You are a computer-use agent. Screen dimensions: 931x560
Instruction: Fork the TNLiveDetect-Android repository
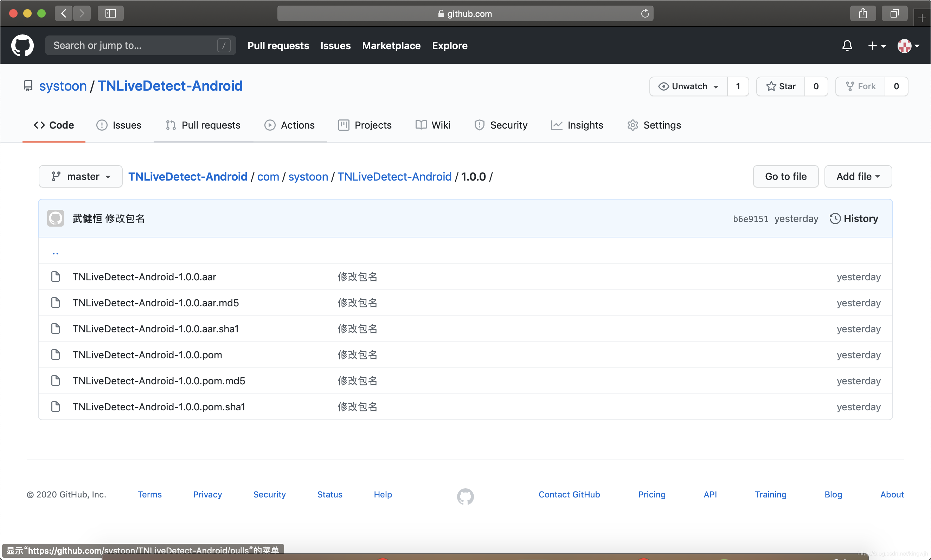click(x=860, y=86)
